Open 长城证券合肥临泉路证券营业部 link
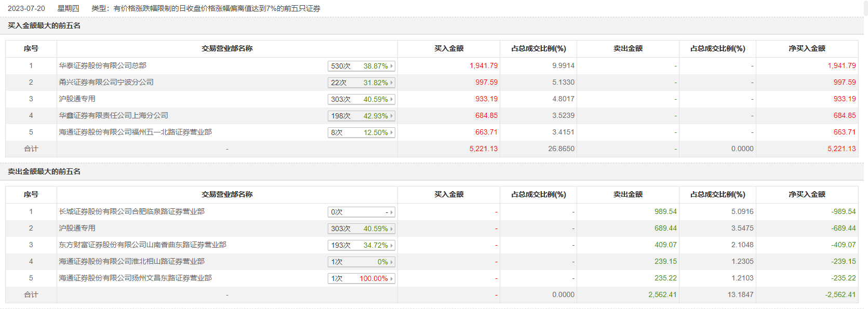 (x=131, y=211)
